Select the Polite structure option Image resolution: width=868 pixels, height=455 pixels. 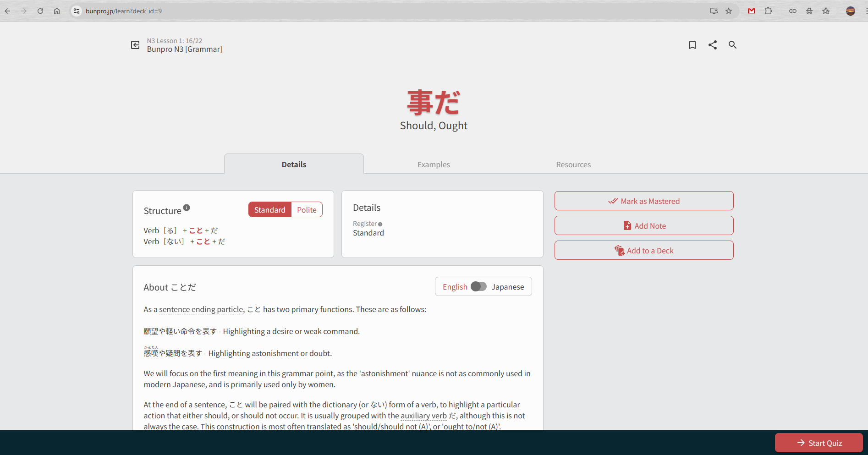(307, 210)
